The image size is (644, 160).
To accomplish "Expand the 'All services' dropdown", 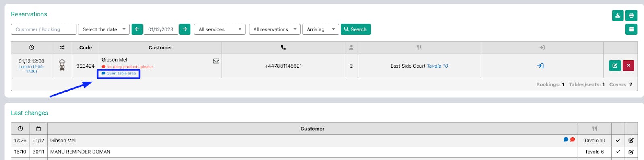I will pyautogui.click(x=220, y=29).
